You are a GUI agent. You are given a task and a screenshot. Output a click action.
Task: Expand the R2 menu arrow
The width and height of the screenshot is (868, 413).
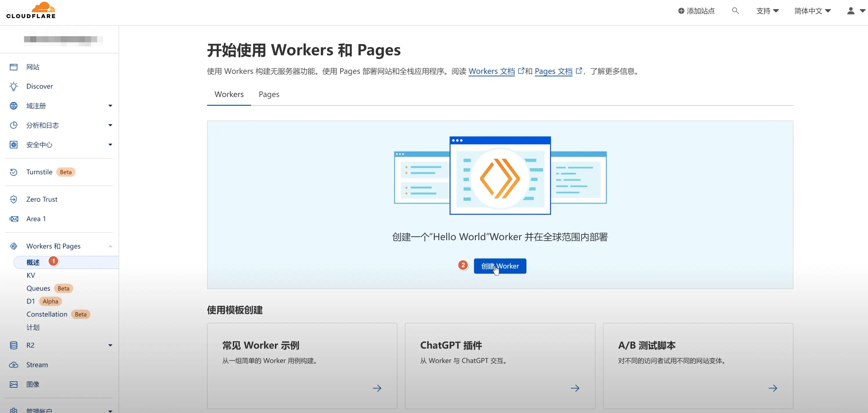(x=110, y=345)
